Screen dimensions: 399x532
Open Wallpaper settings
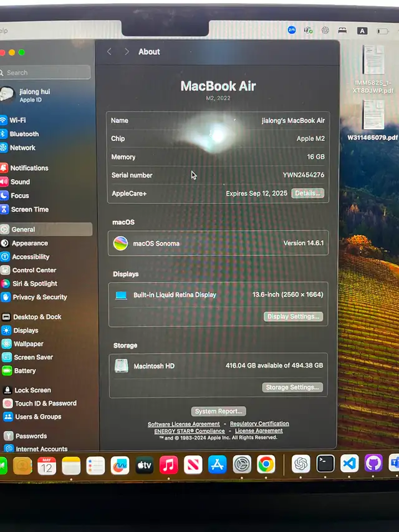pos(22,344)
